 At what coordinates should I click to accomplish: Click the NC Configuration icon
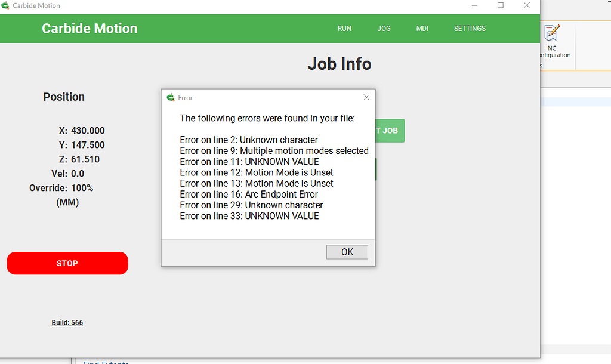coord(553,33)
